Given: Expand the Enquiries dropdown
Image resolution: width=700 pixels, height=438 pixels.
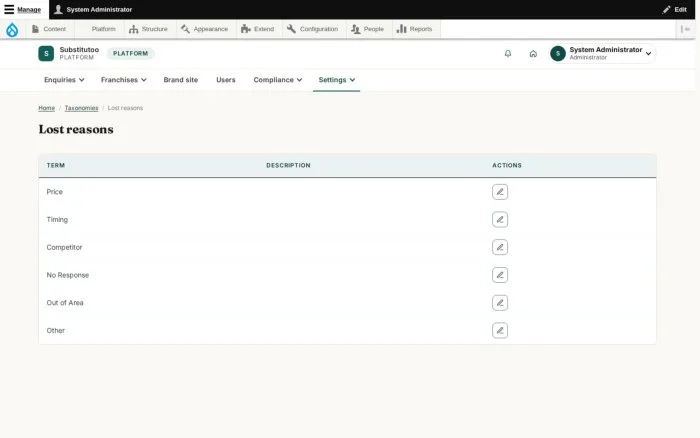Looking at the screenshot, I should click(64, 80).
